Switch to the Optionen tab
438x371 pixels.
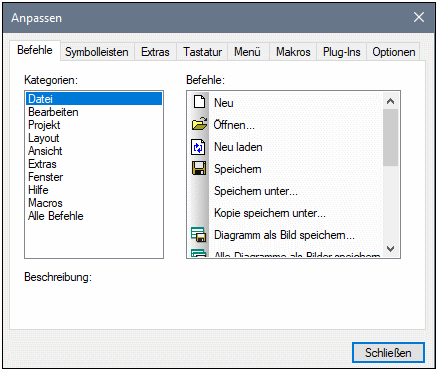[394, 52]
